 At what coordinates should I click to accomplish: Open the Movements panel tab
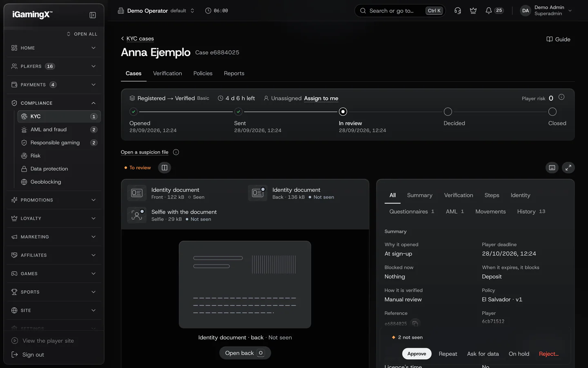pyautogui.click(x=490, y=211)
